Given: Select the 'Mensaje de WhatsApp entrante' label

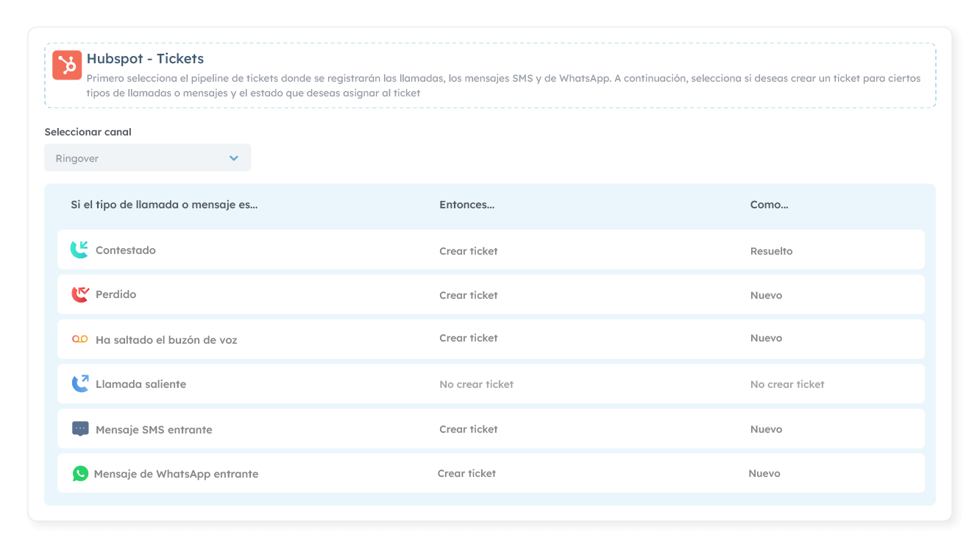Looking at the screenshot, I should tap(176, 474).
